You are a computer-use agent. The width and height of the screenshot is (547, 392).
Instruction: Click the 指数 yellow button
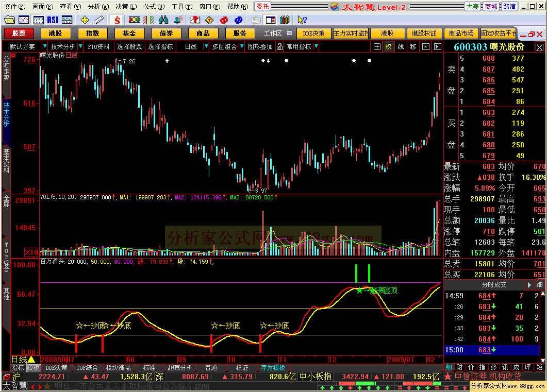pyautogui.click(x=92, y=33)
